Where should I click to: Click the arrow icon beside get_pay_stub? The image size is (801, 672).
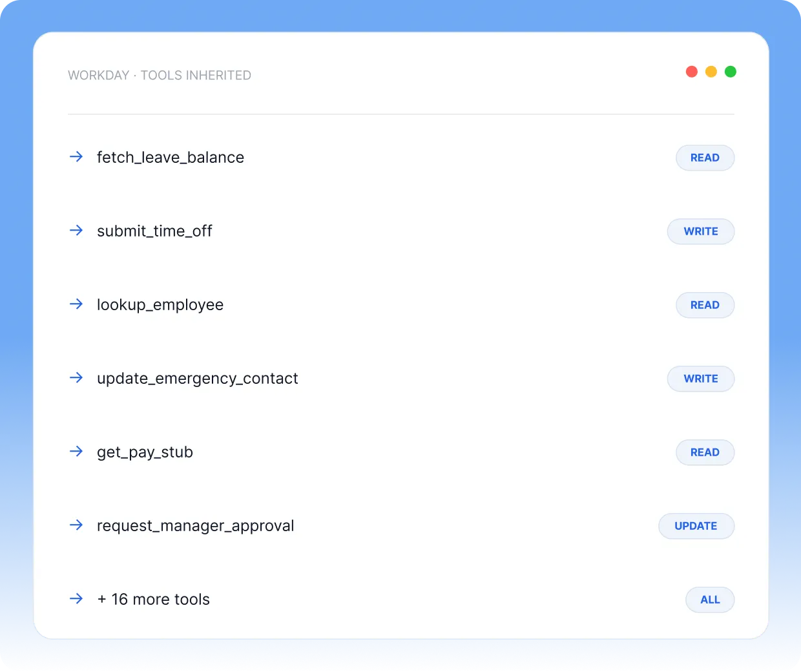click(x=76, y=451)
